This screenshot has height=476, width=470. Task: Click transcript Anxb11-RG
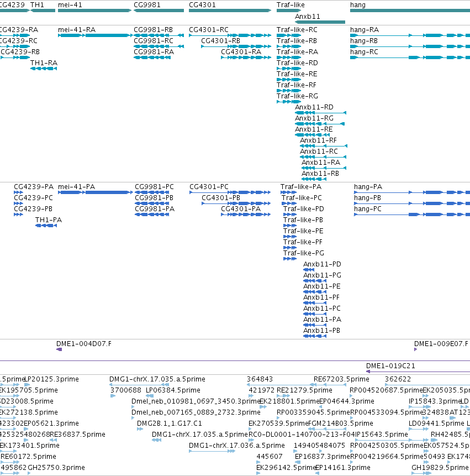click(314, 118)
